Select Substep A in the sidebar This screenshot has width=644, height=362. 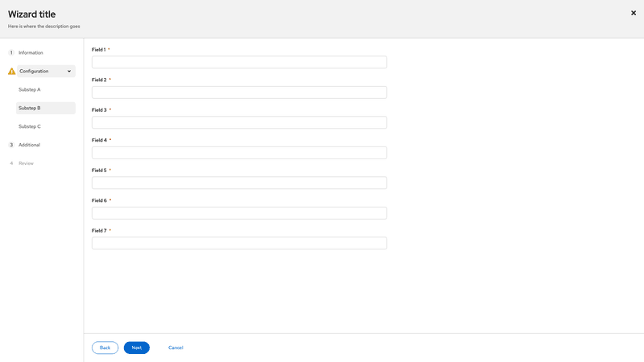30,89
